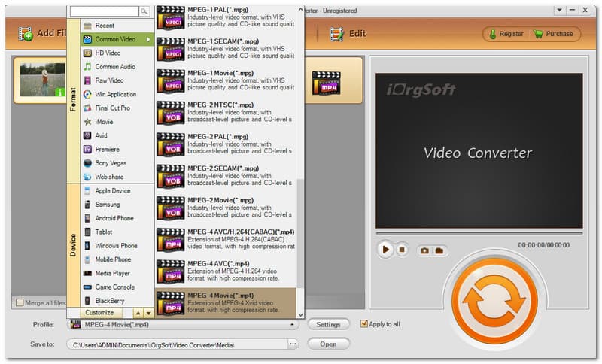Select MPEG-4 AVC/H.264(CABAC) format

click(226, 240)
